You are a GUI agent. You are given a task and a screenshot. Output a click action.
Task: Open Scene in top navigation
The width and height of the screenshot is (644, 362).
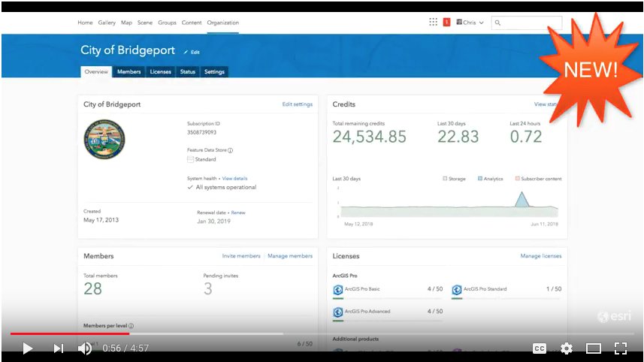click(145, 23)
